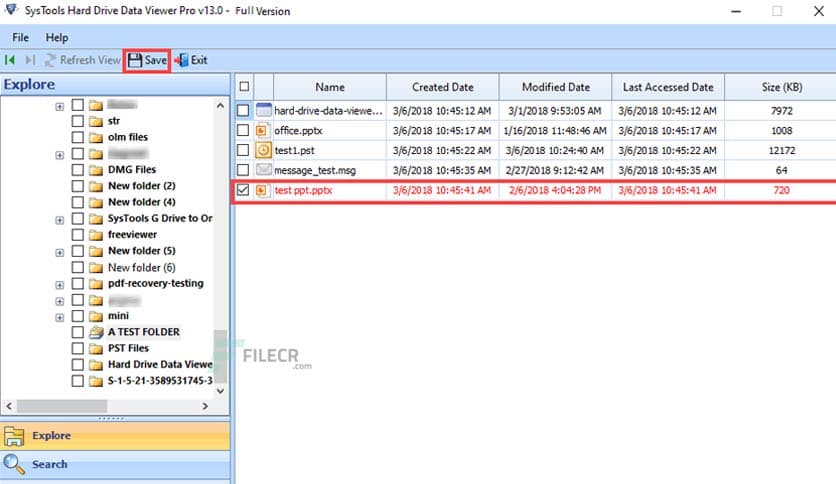Click the PST Files folder icon

click(x=96, y=349)
